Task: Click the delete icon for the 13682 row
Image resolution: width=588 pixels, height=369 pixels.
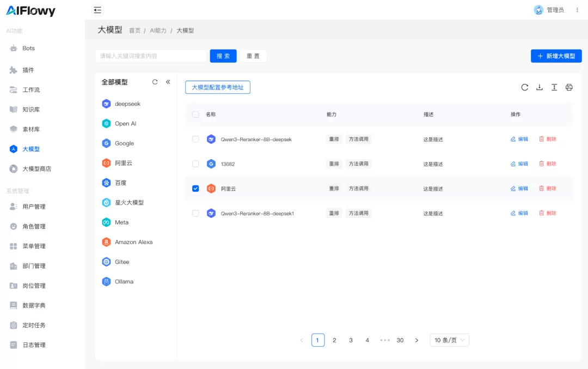Action: coord(542,164)
